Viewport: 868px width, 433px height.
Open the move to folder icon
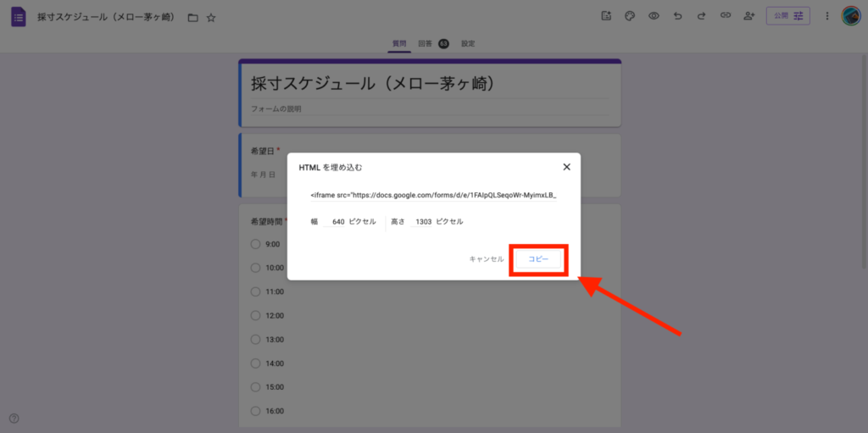pyautogui.click(x=192, y=17)
